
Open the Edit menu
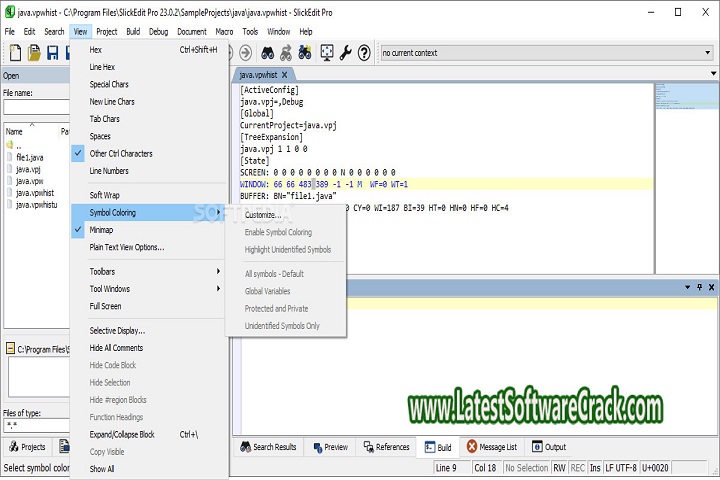coord(29,32)
